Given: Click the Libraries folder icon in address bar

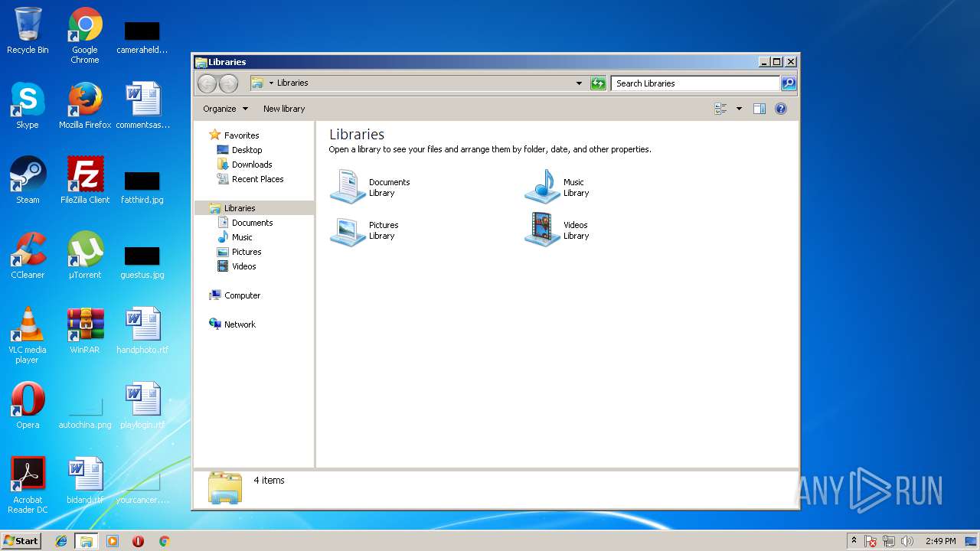Looking at the screenshot, I should coord(258,83).
